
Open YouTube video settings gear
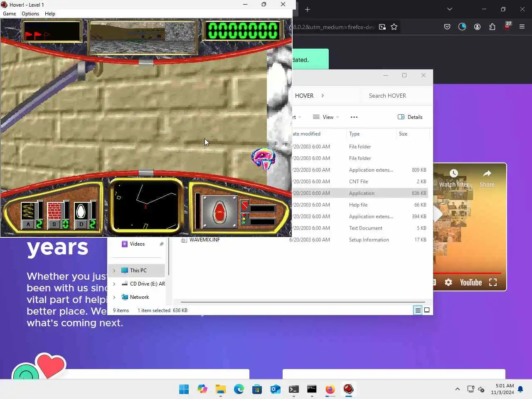[448, 282]
